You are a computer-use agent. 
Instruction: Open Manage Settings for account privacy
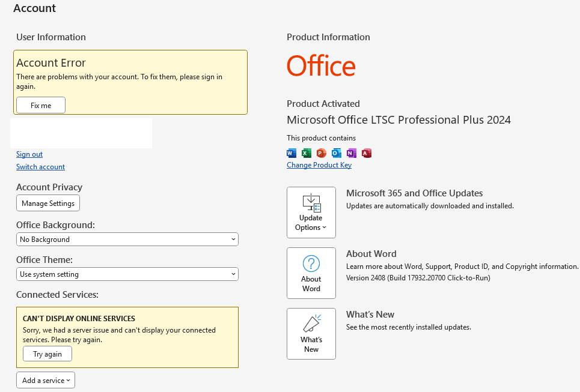pos(48,204)
